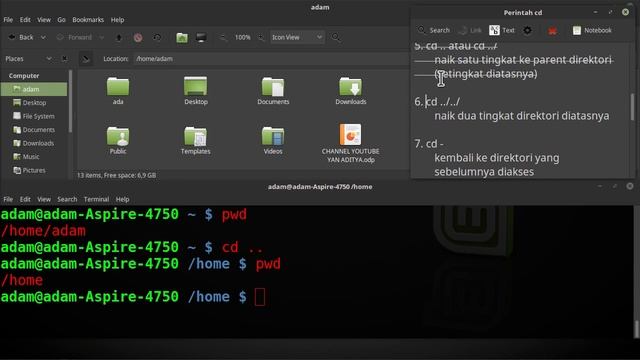
Task: Select Pictures in Places sidebar
Action: (34, 170)
